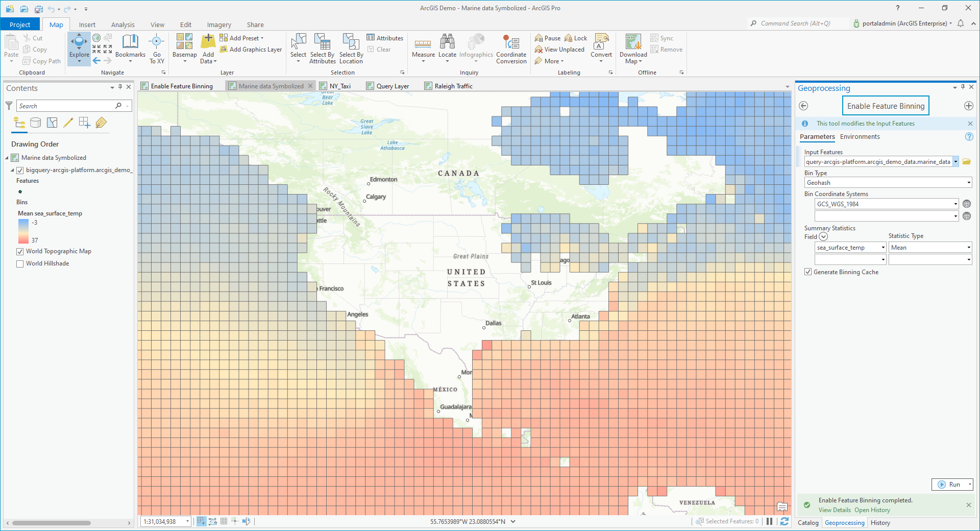This screenshot has height=531, width=980.
Task: Click the Open History link
Action: click(872, 510)
